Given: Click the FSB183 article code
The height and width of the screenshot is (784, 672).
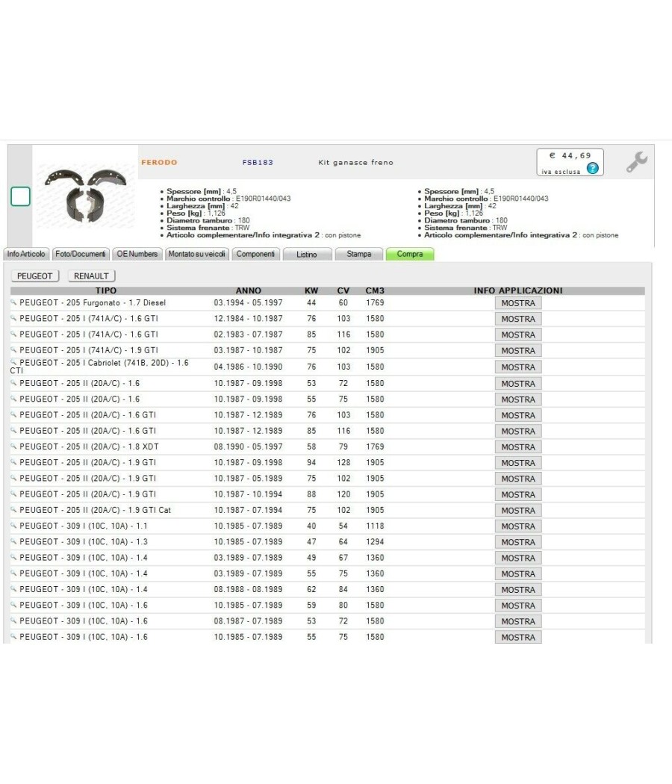Looking at the screenshot, I should [x=258, y=163].
